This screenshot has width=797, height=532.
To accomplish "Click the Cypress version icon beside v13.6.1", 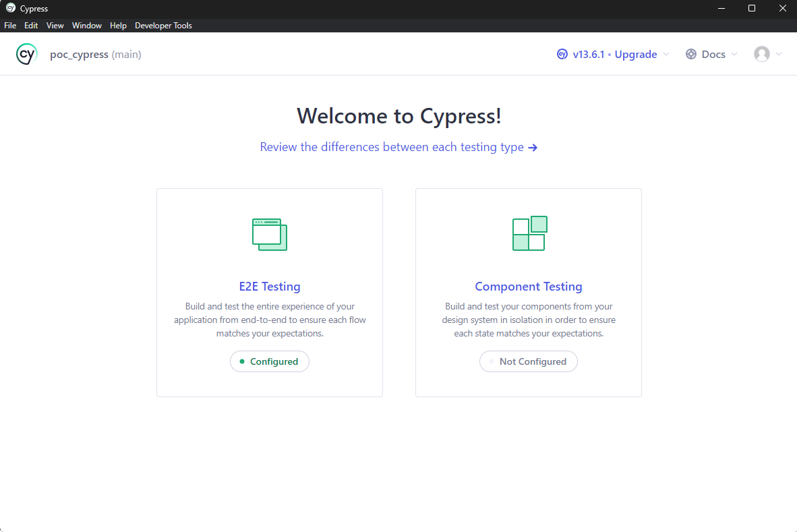I will tap(562, 55).
